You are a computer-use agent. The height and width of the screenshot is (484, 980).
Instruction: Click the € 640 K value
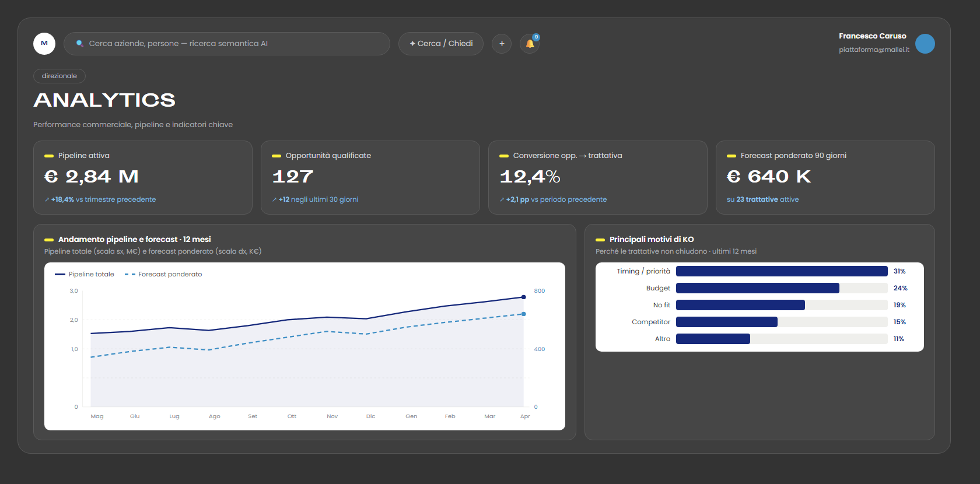[x=769, y=177]
